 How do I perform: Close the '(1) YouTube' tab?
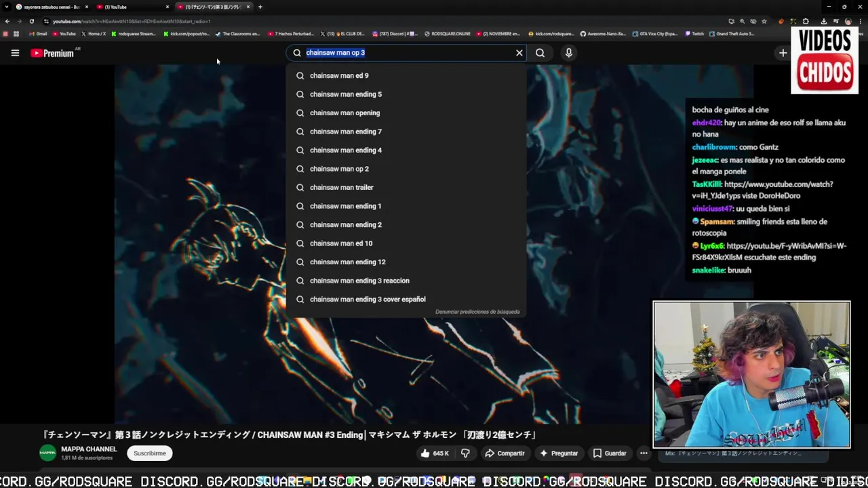(x=167, y=7)
